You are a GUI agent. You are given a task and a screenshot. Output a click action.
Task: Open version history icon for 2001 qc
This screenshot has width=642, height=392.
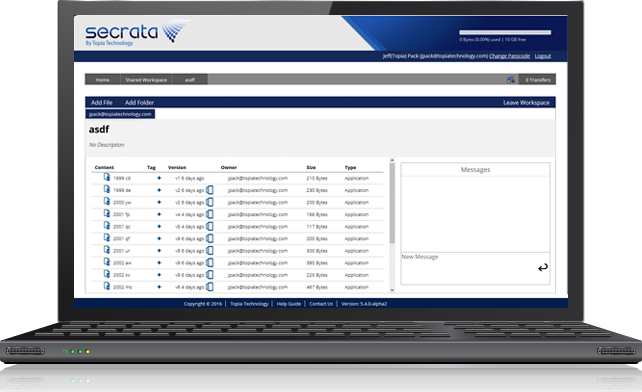point(210,226)
